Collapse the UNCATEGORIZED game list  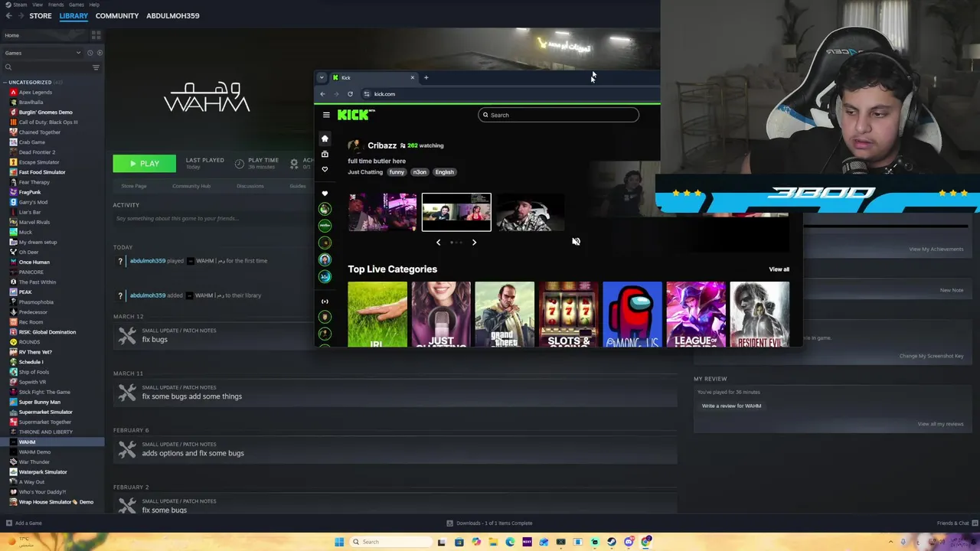pos(5,82)
